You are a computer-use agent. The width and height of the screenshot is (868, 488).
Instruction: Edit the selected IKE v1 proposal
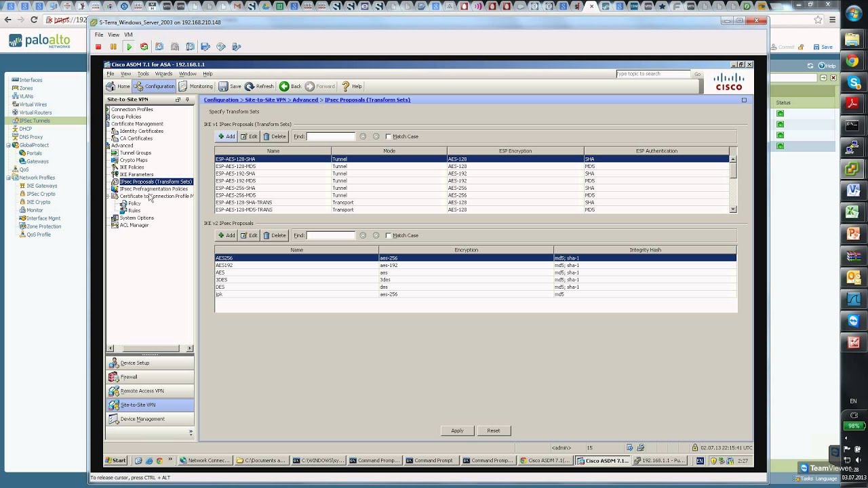point(249,136)
